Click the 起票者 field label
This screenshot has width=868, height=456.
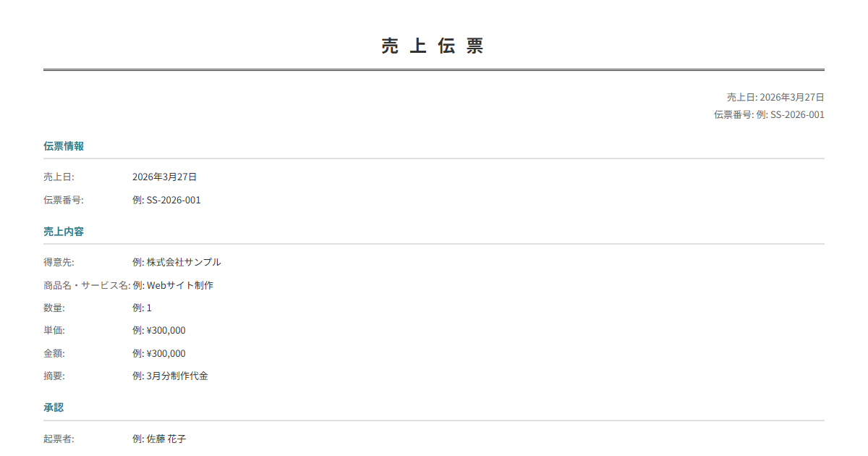click(x=59, y=439)
